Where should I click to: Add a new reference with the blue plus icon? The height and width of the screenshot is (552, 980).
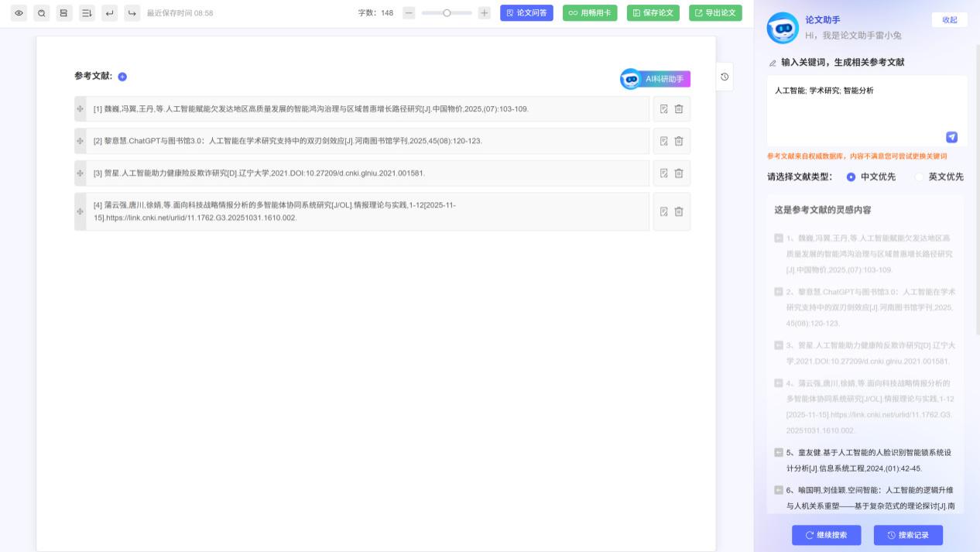tap(122, 77)
